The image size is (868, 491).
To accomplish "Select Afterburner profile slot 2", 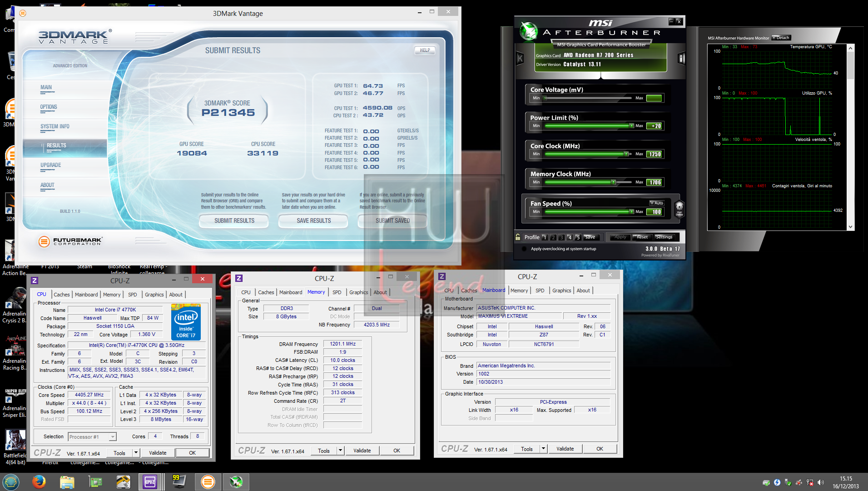I will (553, 237).
